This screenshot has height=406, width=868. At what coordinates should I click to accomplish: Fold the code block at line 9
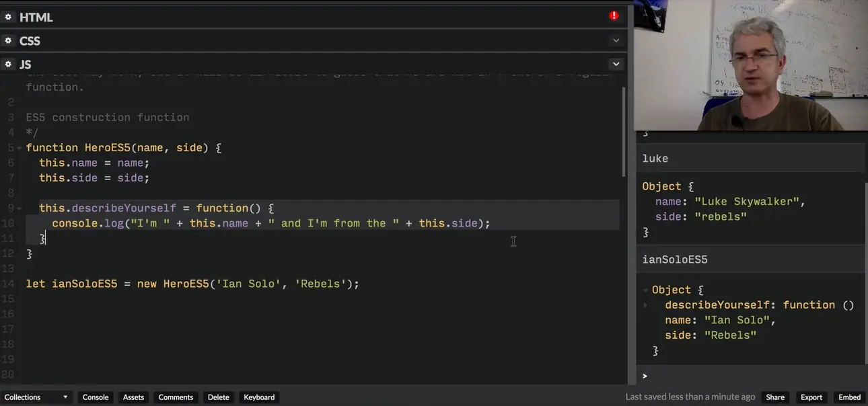20,208
